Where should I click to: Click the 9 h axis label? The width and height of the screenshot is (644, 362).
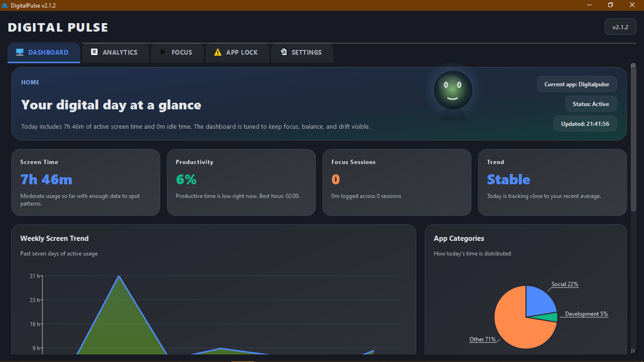[x=36, y=348]
